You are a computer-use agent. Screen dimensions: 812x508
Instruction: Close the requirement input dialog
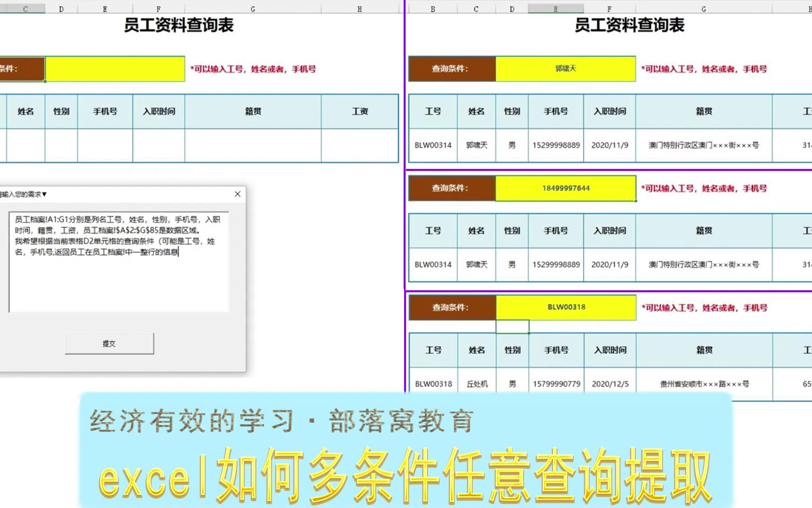[237, 194]
